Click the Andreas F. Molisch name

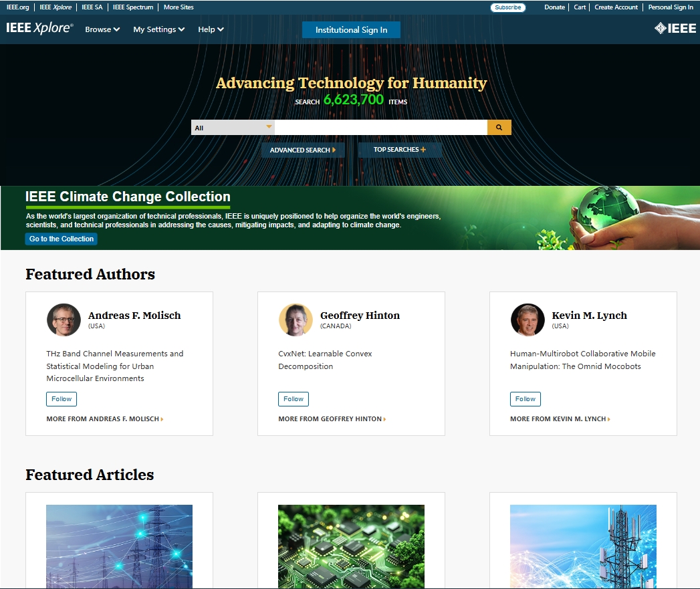134,316
